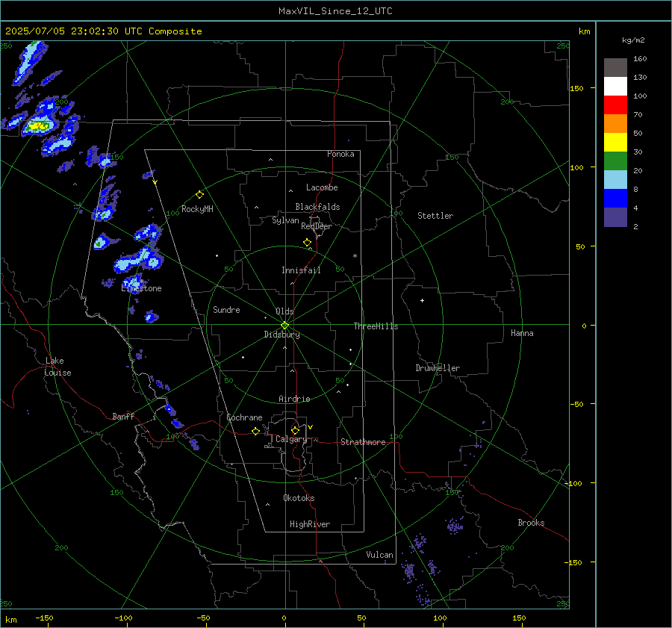672x628 pixels.
Task: Select the Brooks map label
Action: coord(531,523)
